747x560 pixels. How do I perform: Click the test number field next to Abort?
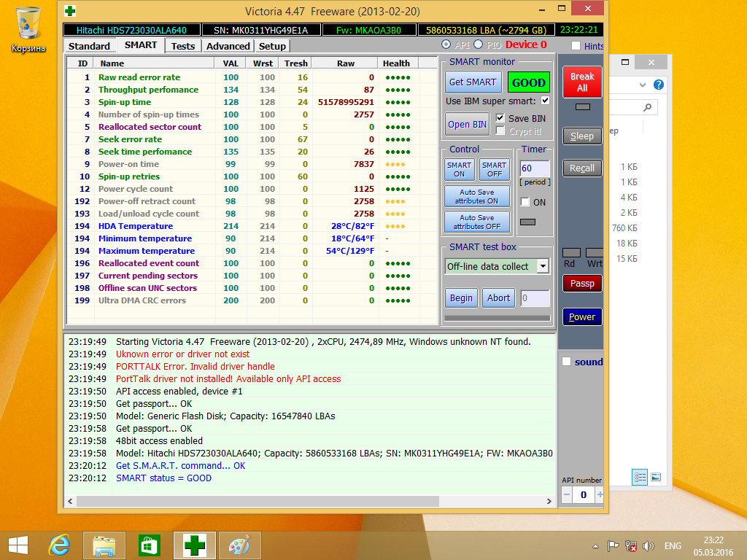pyautogui.click(x=535, y=298)
